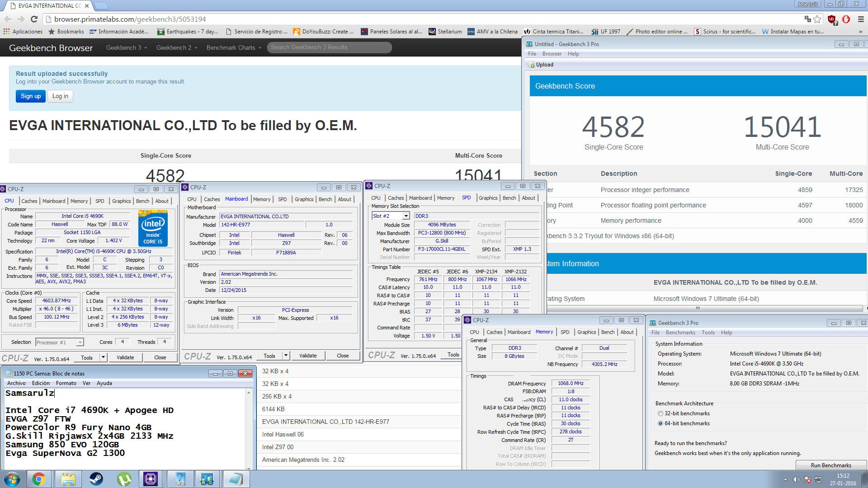This screenshot has width=868, height=488.
Task: Expand the Geekbench 2 navigation dropdown
Action: (177, 47)
